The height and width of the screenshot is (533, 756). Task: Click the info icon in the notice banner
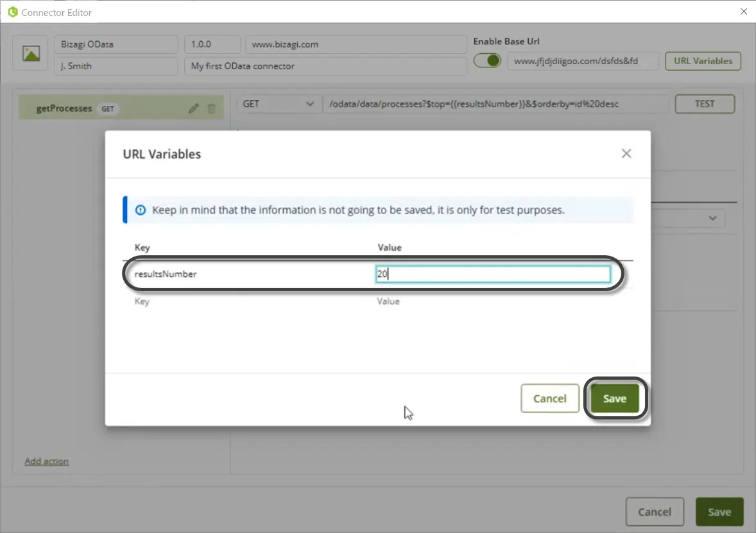point(141,210)
